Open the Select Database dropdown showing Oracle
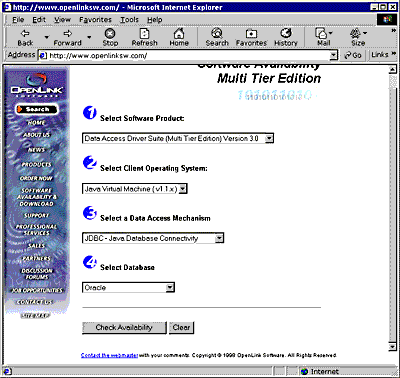The height and width of the screenshot is (378, 400). [128, 288]
